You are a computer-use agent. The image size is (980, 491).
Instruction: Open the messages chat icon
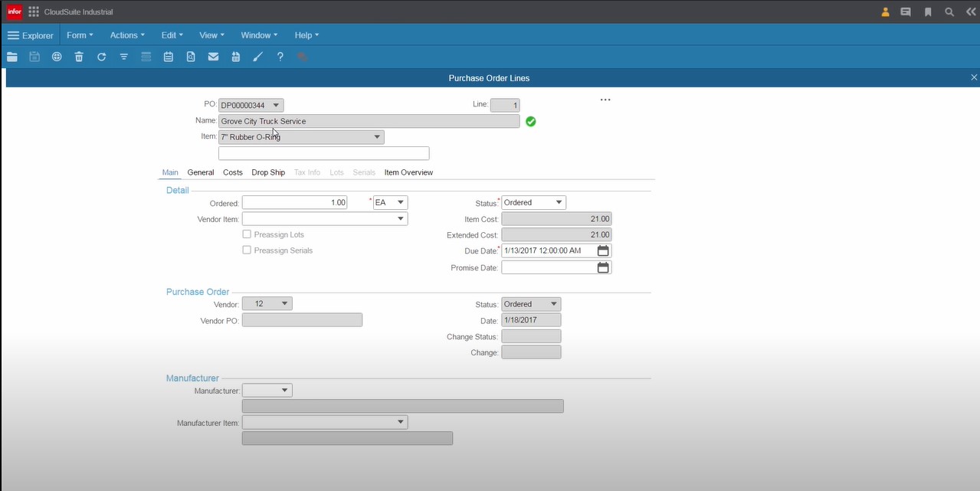pos(906,12)
